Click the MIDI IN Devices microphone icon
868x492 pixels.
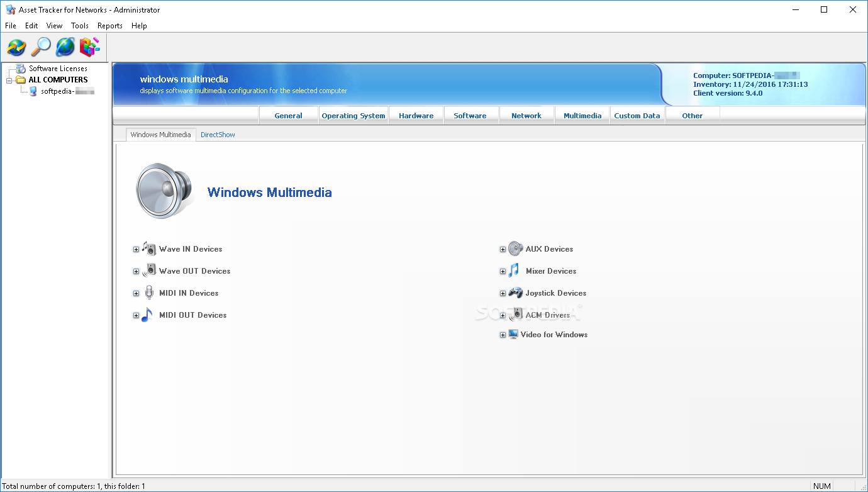pos(149,293)
